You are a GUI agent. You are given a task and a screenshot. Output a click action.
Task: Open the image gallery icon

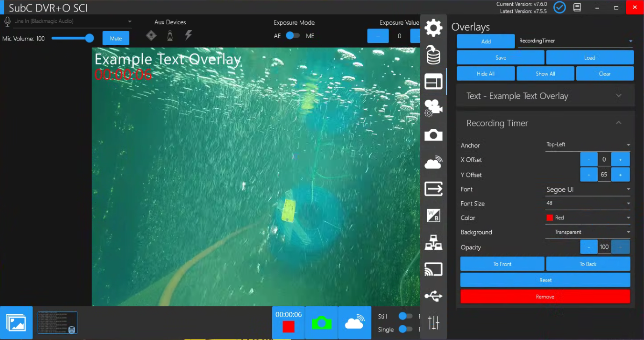16,323
